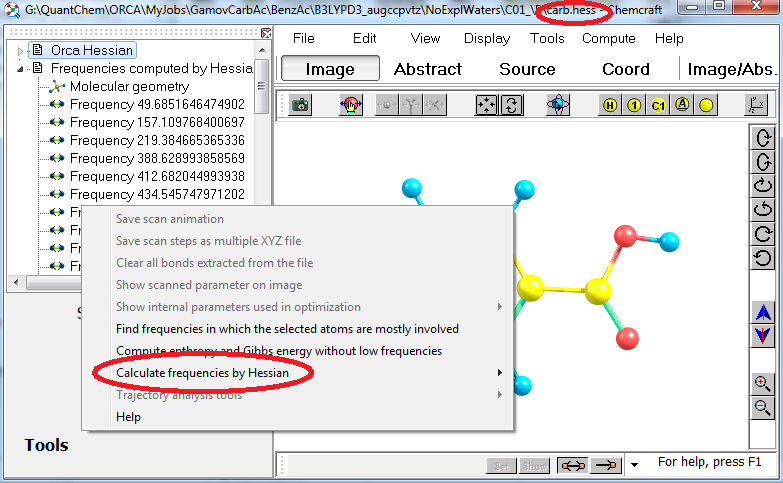Click the fit-to-window arrows icon
This screenshot has height=483, width=783.
486,105
